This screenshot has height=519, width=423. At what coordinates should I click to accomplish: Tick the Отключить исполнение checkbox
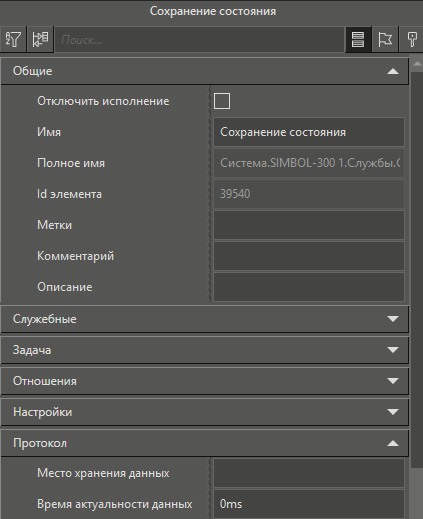(222, 101)
